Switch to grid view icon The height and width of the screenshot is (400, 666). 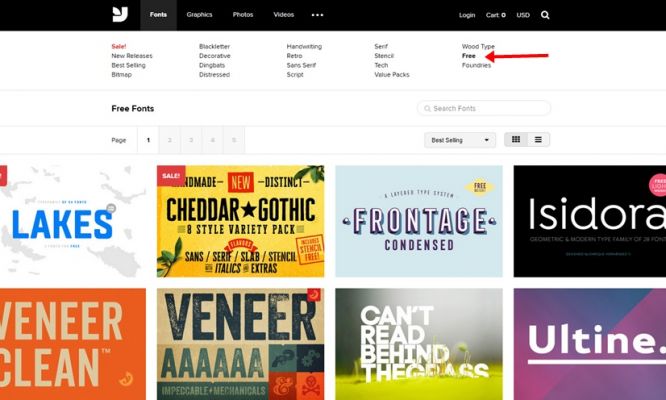[x=516, y=139]
